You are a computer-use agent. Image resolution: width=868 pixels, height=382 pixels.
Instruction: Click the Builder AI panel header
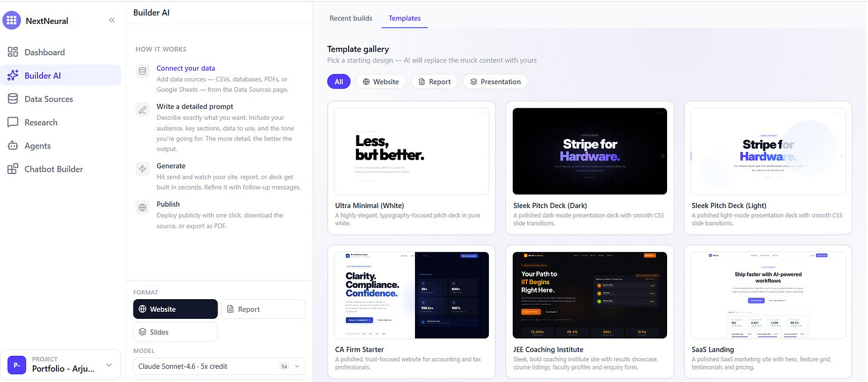(152, 13)
